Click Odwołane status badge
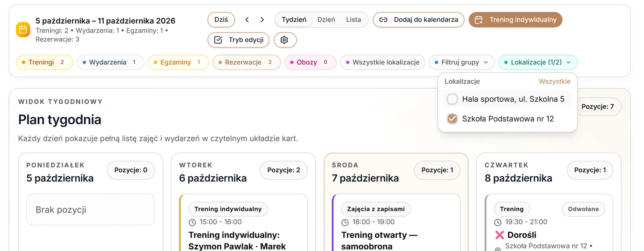 click(584, 209)
